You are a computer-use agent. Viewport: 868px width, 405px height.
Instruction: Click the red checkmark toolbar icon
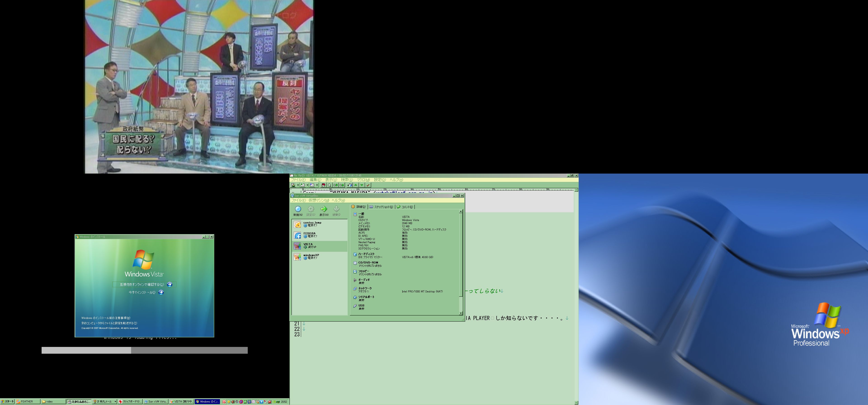pyautogui.click(x=368, y=185)
